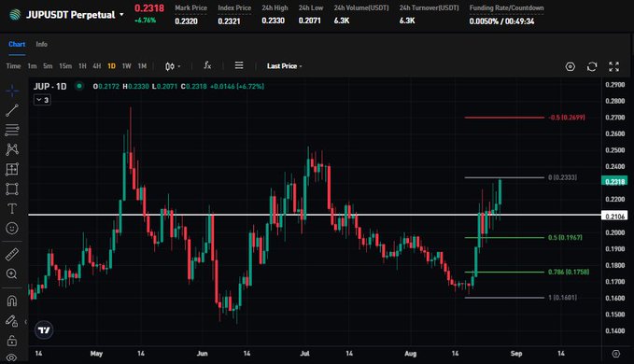634x364 pixels.
Task: Select the 1m timeframe
Action: [32, 66]
